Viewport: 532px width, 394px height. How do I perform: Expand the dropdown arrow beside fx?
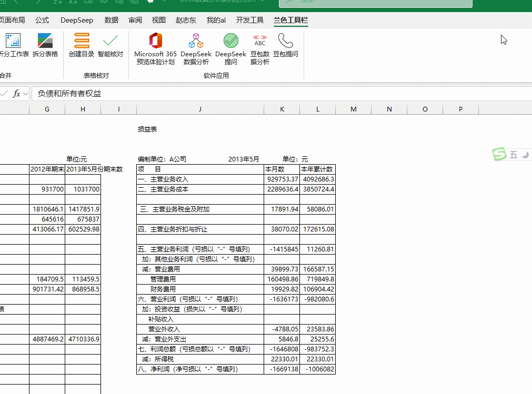coord(25,94)
